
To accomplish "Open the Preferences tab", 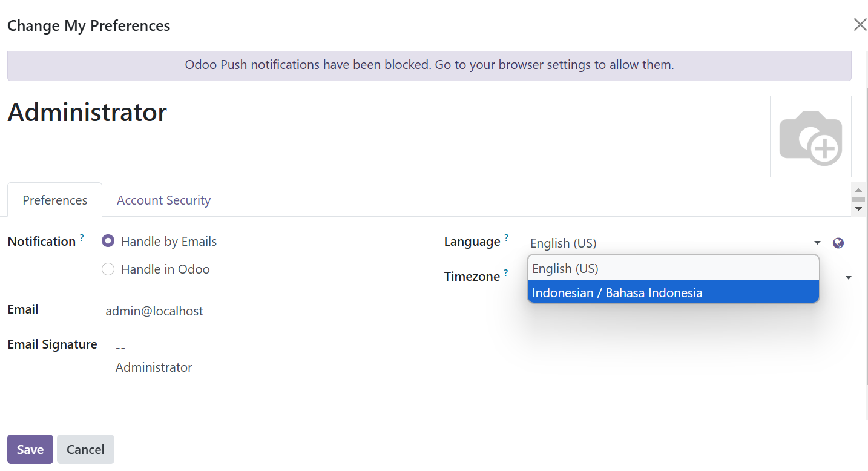I will pyautogui.click(x=54, y=200).
